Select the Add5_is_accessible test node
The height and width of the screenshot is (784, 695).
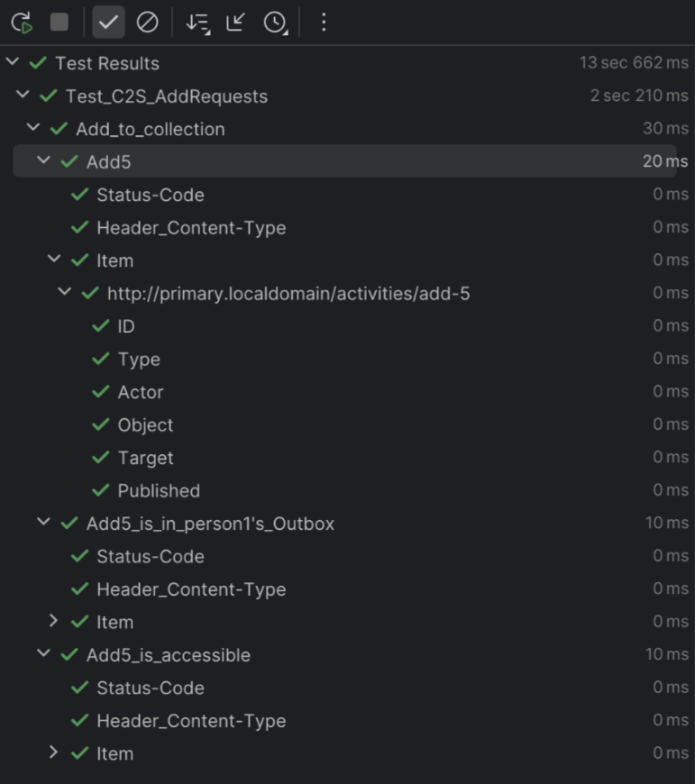[x=169, y=655]
